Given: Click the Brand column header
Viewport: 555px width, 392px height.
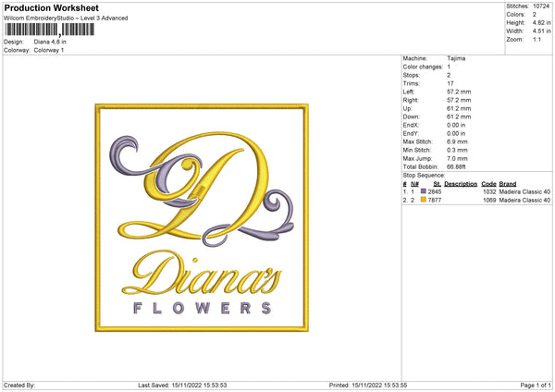Looking at the screenshot, I should pyautogui.click(x=508, y=184).
